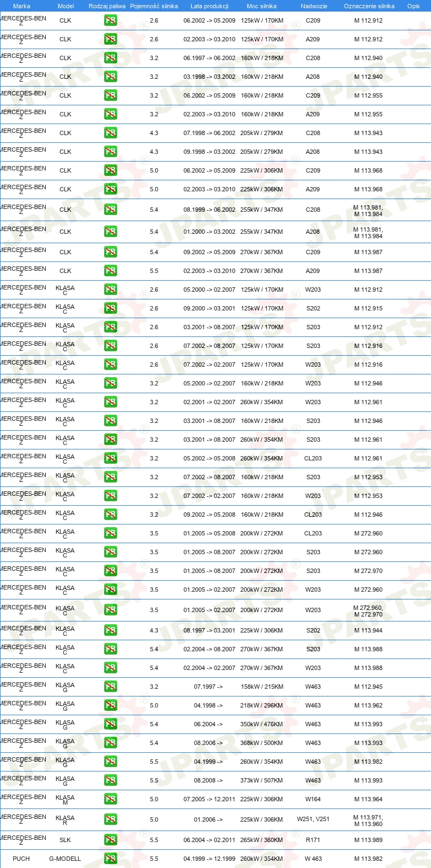Click power value 158kW / 215KM
This screenshot has width=431, height=868.
tap(262, 687)
